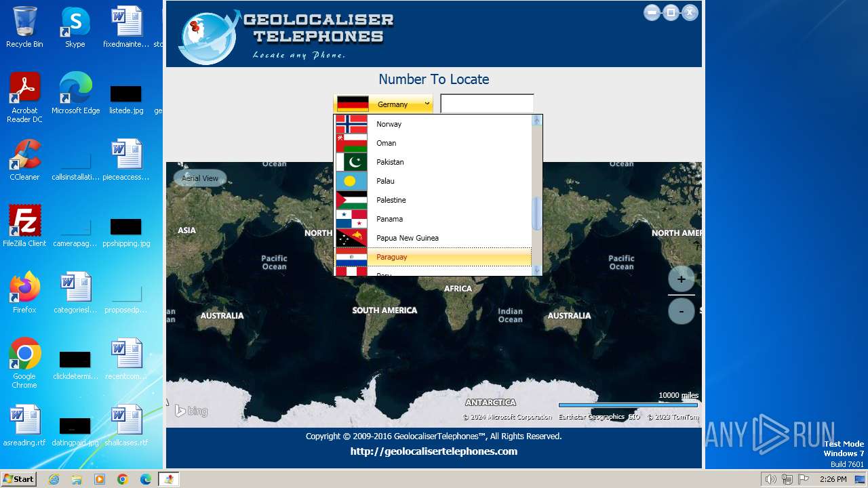Select pieceaccess document on desktop

click(126, 160)
